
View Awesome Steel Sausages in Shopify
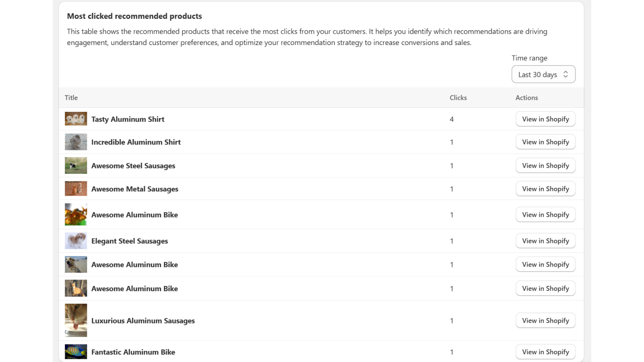pyautogui.click(x=545, y=165)
